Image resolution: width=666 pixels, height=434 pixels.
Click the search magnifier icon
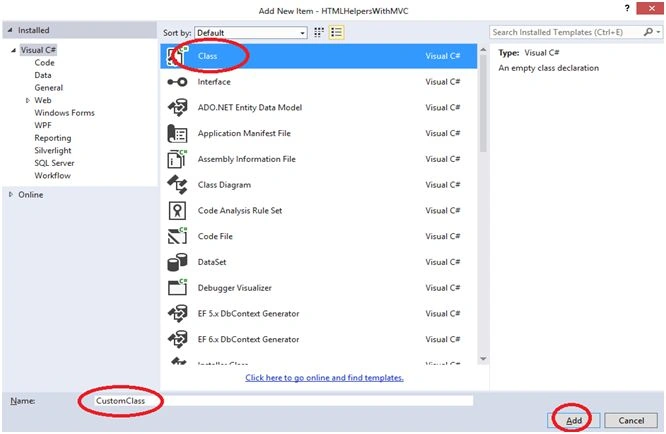648,32
